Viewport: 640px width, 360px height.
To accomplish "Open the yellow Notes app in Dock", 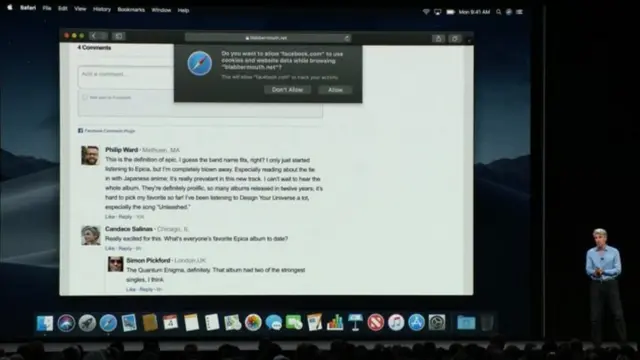I will click(x=191, y=323).
